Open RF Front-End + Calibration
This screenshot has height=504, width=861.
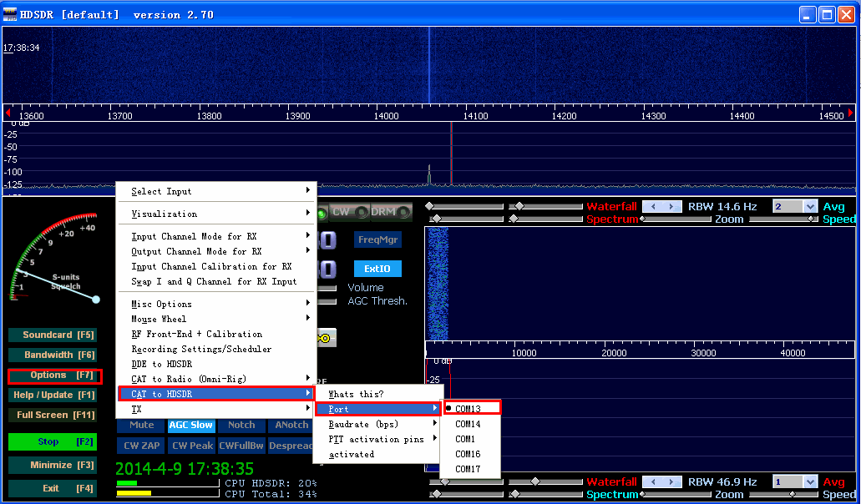point(216,334)
